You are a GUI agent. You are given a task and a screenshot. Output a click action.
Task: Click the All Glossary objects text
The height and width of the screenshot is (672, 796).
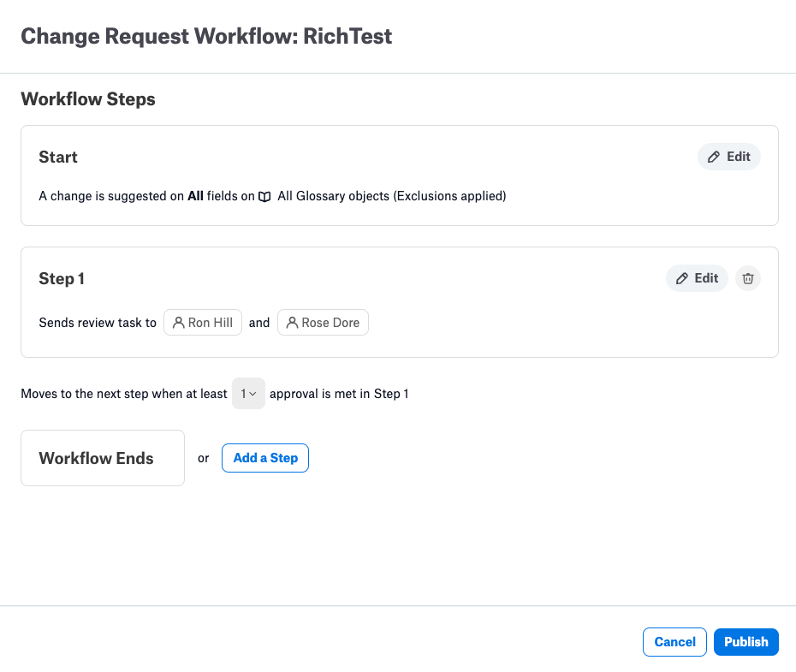334,196
